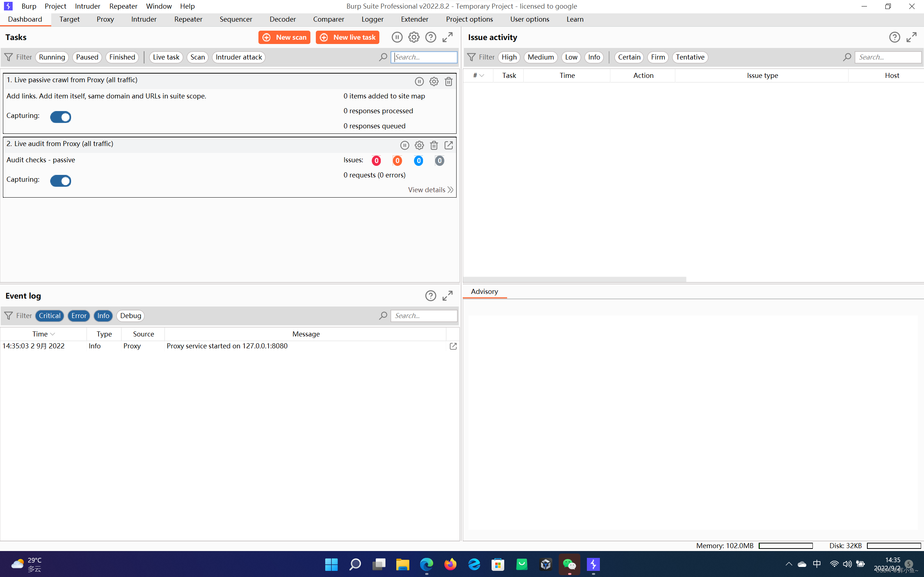Pause all tasks in Tasks header
Image resolution: width=924 pixels, height=577 pixels.
pyautogui.click(x=397, y=37)
